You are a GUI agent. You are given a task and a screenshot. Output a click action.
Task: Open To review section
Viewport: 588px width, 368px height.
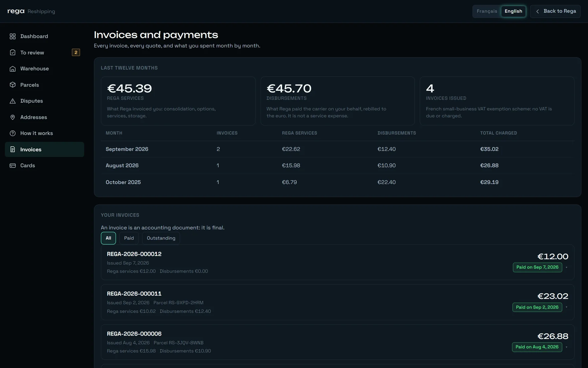pyautogui.click(x=44, y=53)
